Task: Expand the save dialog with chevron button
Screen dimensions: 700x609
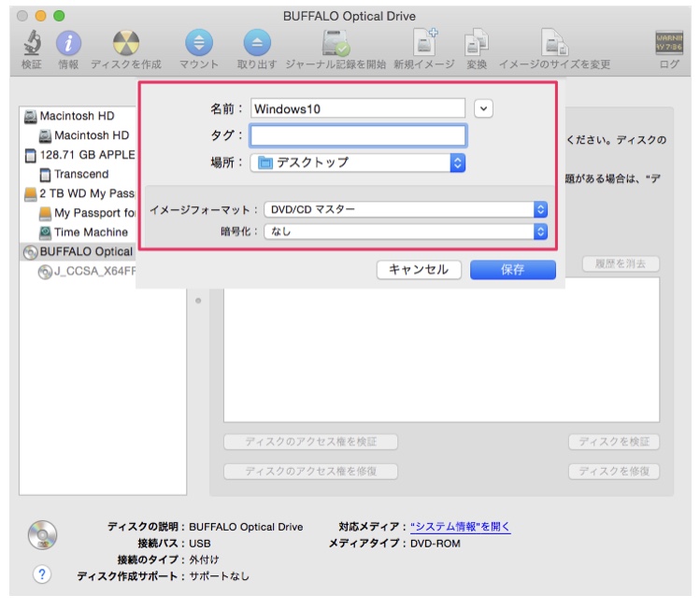Action: 483,108
